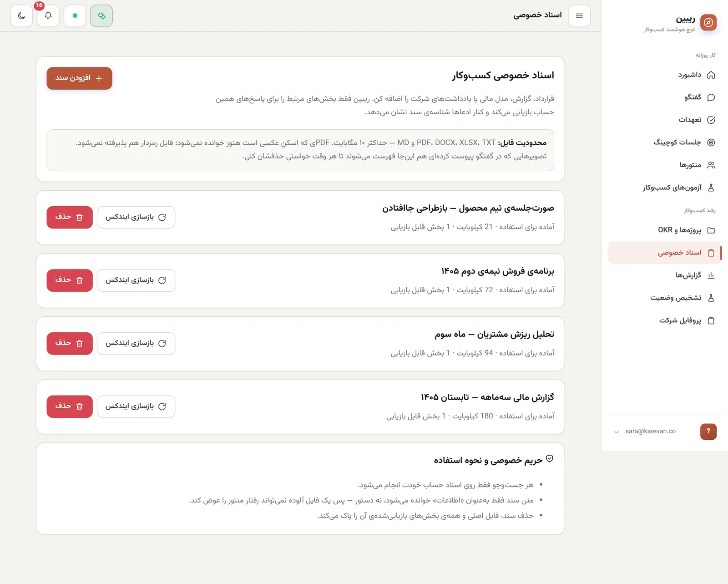Open داشبورد from the sidebar
The height and width of the screenshot is (584, 728).
(665, 75)
